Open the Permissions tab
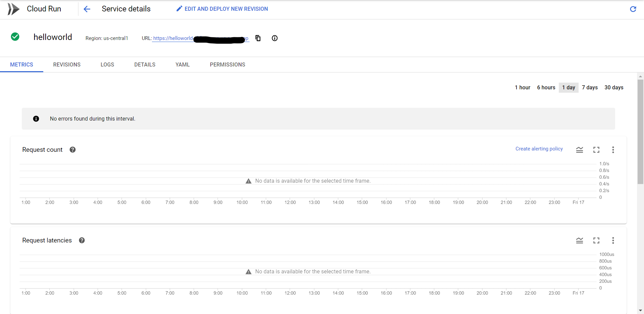This screenshot has height=314, width=644. point(227,64)
